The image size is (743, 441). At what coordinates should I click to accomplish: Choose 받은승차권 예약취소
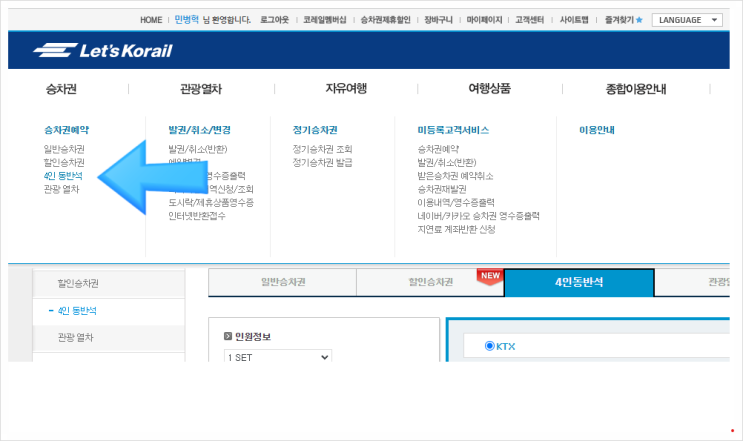[455, 176]
